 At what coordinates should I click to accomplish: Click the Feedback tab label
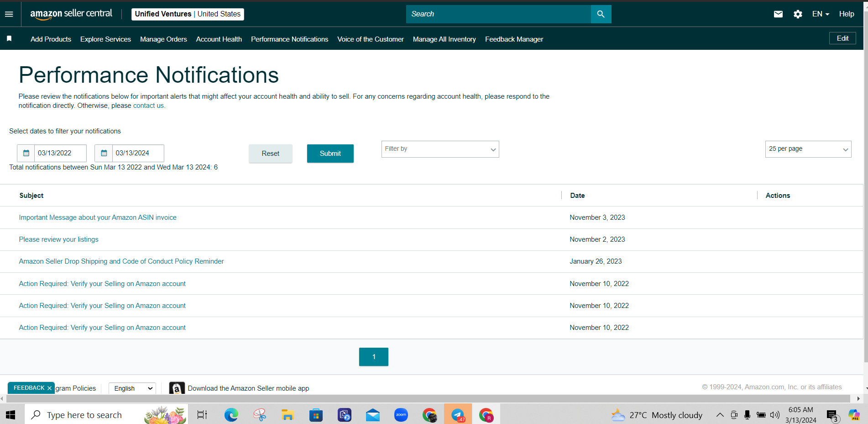29,388
